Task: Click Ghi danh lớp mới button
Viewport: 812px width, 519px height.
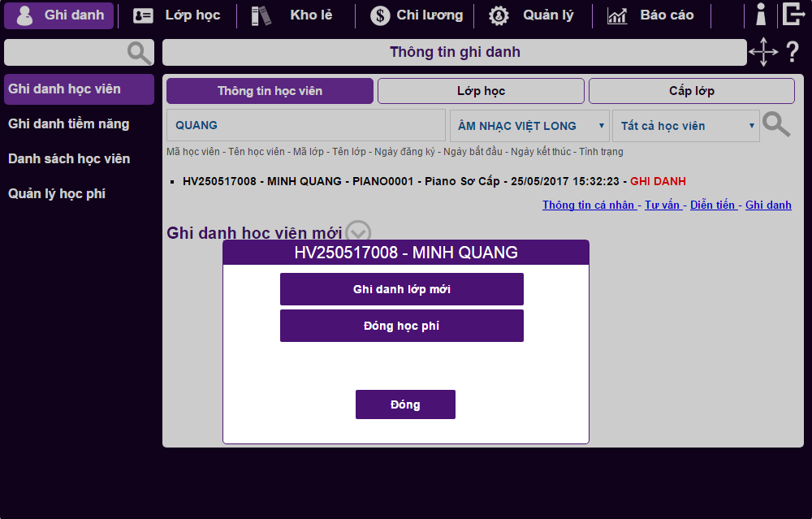Action: [401, 289]
